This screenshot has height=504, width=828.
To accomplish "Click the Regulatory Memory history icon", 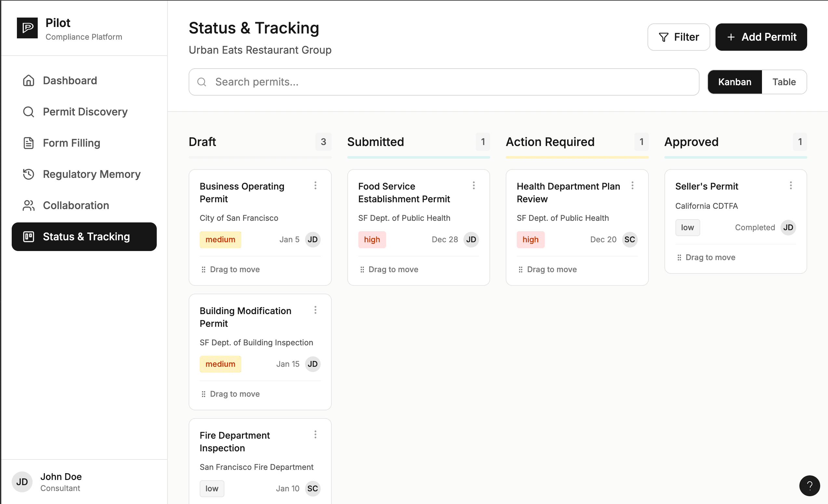I will pos(28,174).
